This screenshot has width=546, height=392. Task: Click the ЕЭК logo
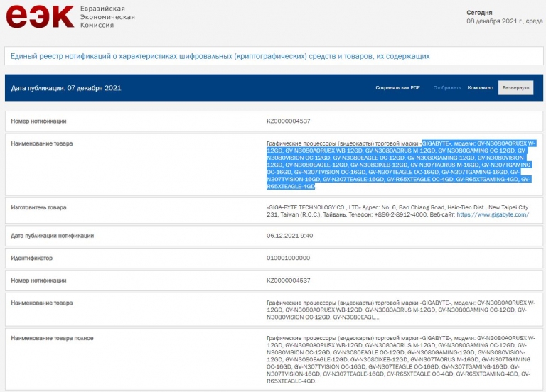[x=40, y=16]
